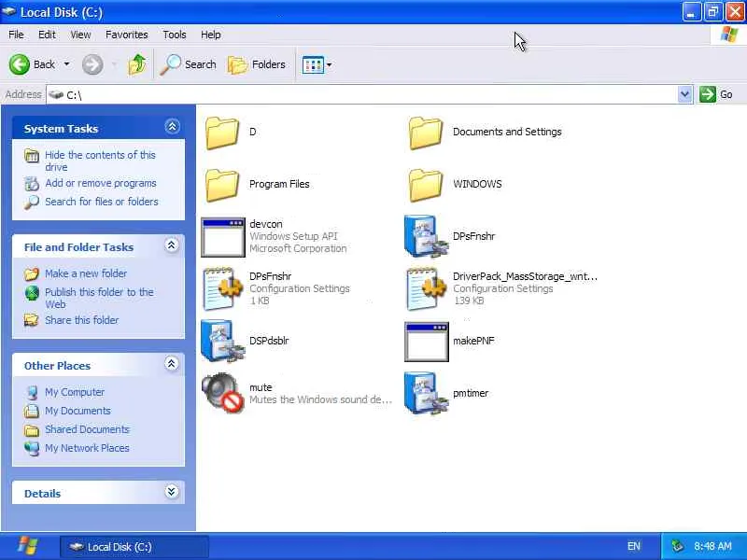Open the Documents and Settings folder icon
Screen dimensions: 747x560
pos(426,133)
